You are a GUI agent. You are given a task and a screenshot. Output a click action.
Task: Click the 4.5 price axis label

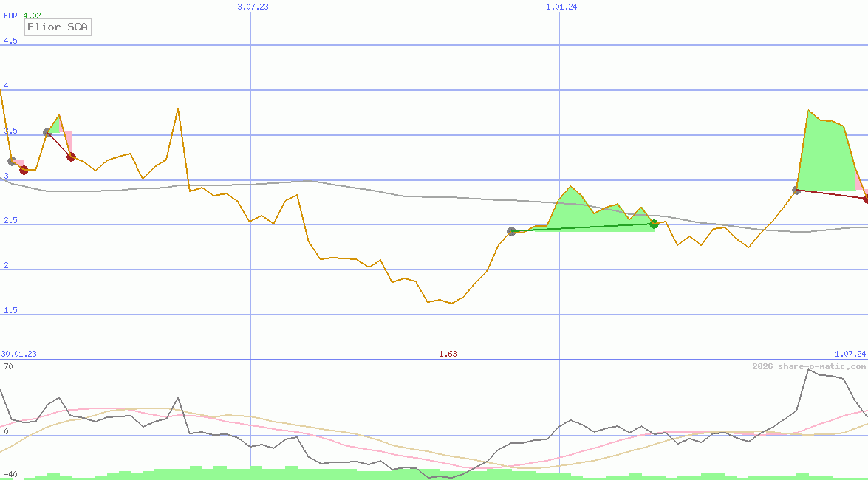pyautogui.click(x=10, y=41)
